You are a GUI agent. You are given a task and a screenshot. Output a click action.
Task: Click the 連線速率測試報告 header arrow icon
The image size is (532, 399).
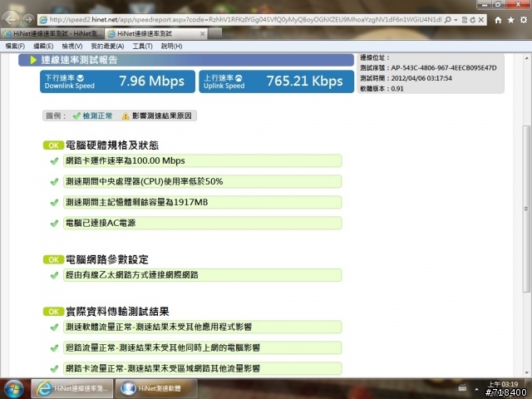[33, 60]
